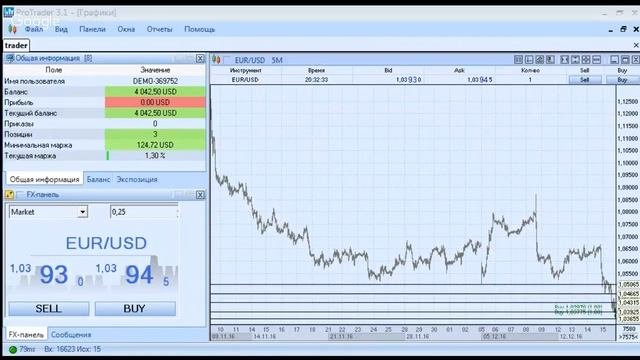Open the Панели menu
The image size is (640, 360).
[92, 29]
